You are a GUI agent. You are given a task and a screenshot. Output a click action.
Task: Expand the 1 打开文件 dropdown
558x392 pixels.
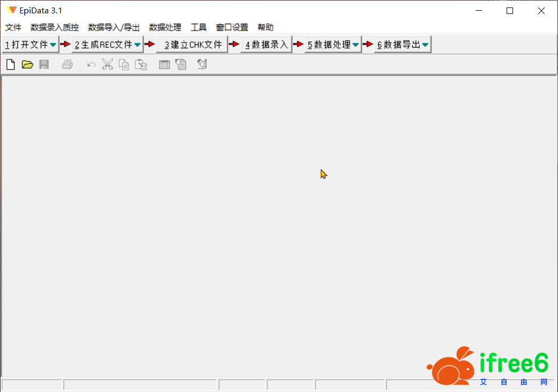(52, 45)
